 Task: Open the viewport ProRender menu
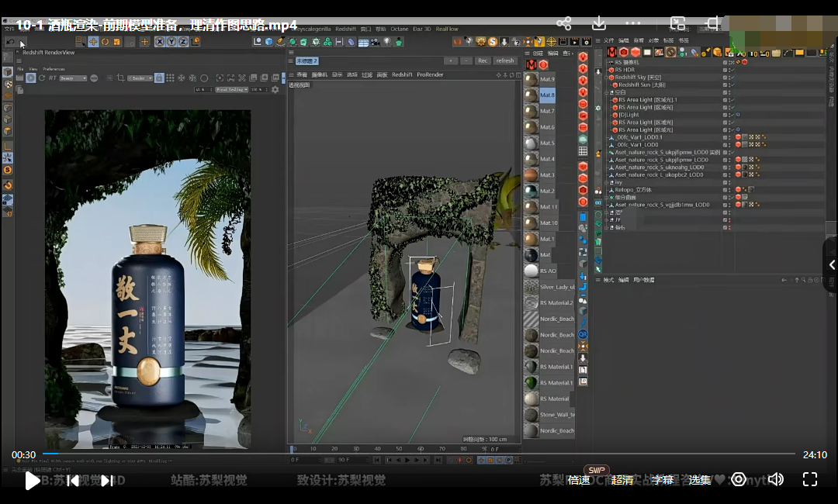click(x=430, y=74)
